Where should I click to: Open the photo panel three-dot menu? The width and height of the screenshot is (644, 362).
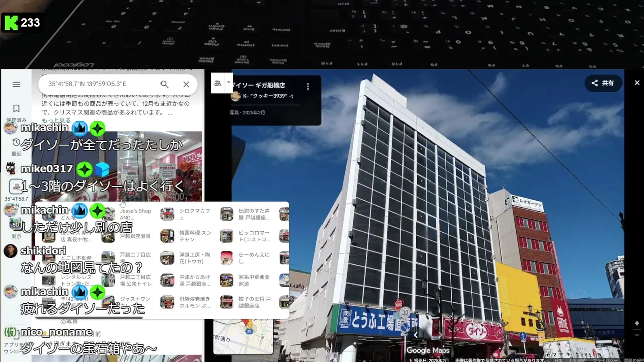tap(308, 86)
